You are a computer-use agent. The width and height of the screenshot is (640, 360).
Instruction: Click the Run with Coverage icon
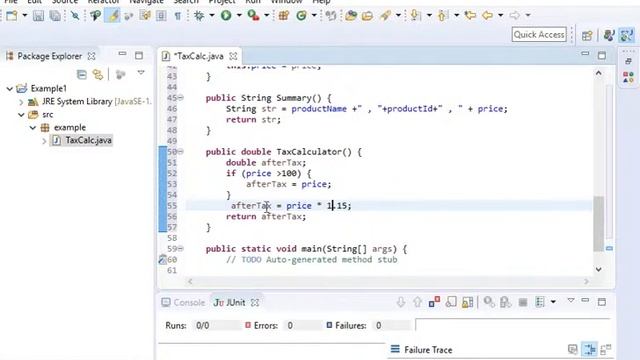coord(253,16)
